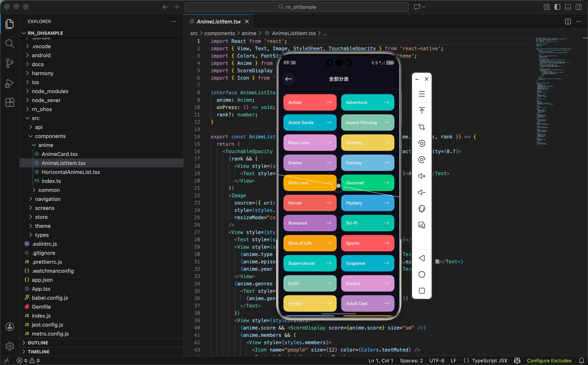Expand the harmony folder

click(42, 73)
